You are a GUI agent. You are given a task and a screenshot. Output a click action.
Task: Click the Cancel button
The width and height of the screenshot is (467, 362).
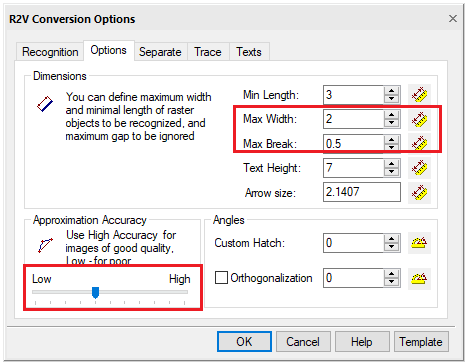[303, 342]
